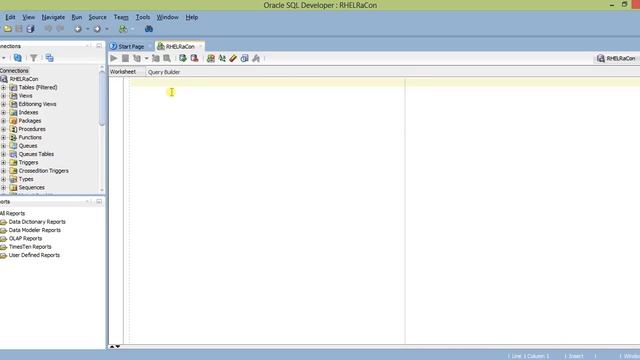
Task: Click the Commit icon in the worksheet toolbar
Action: click(183, 58)
